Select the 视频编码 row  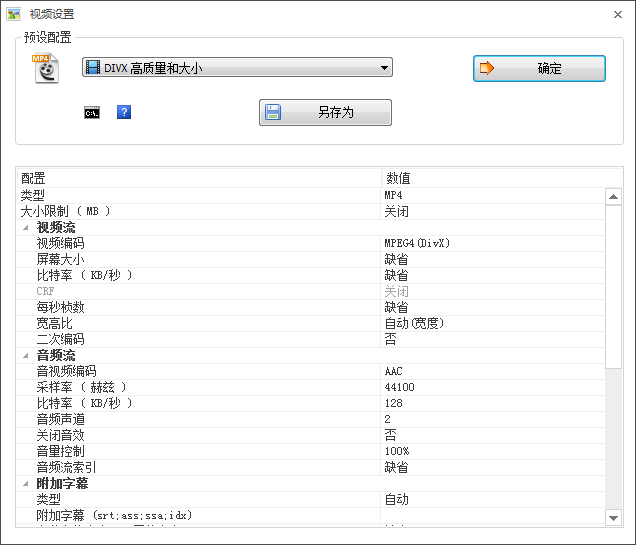(311, 243)
